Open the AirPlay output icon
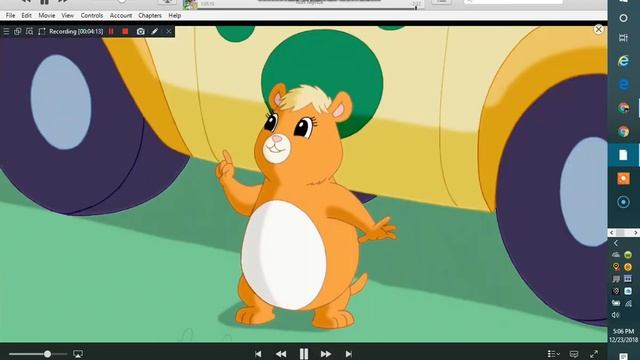 pyautogui.click(x=78, y=354)
